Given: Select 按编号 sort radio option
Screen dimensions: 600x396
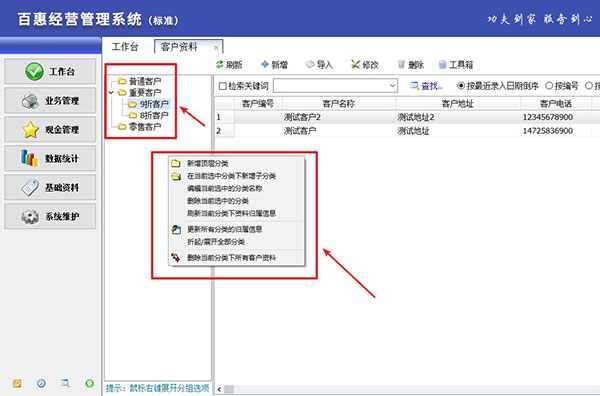Looking at the screenshot, I should tap(562, 86).
